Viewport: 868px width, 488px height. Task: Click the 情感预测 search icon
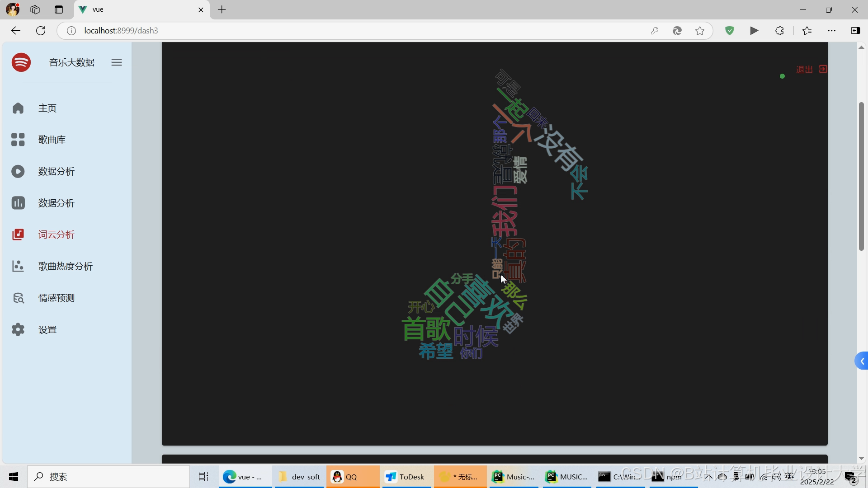click(18, 298)
